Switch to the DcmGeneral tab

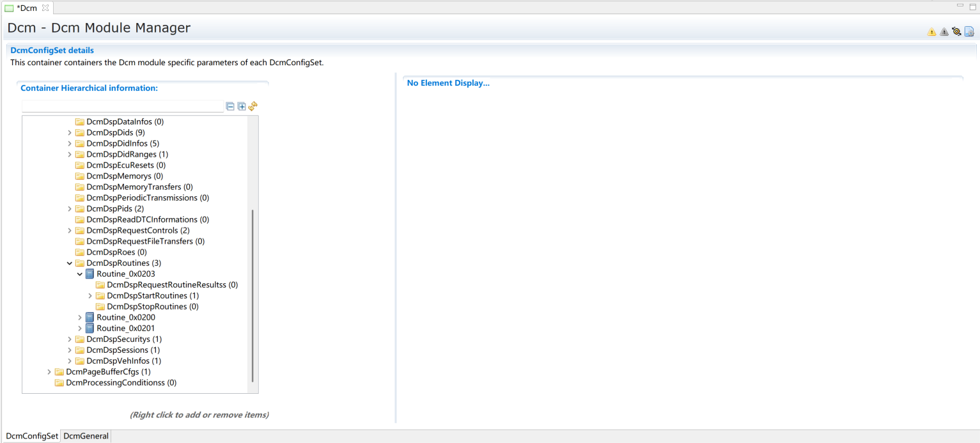click(86, 436)
